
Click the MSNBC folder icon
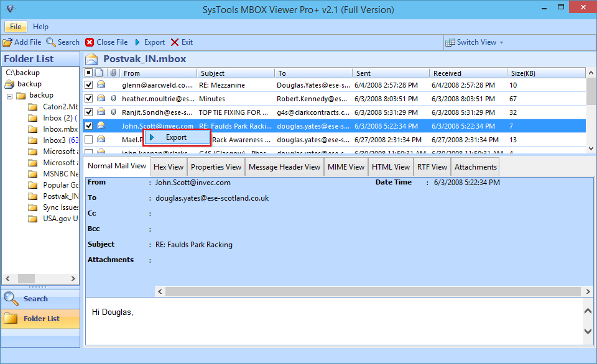[33, 174]
